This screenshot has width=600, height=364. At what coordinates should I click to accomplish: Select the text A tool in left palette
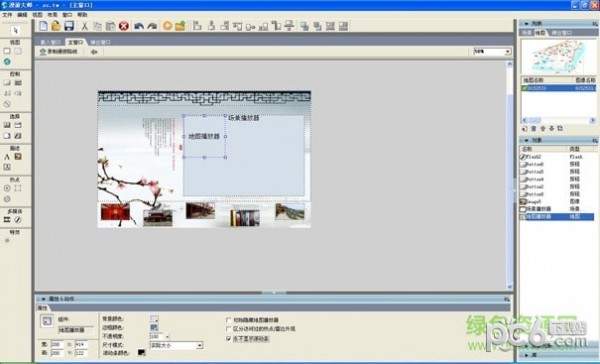coord(7,157)
